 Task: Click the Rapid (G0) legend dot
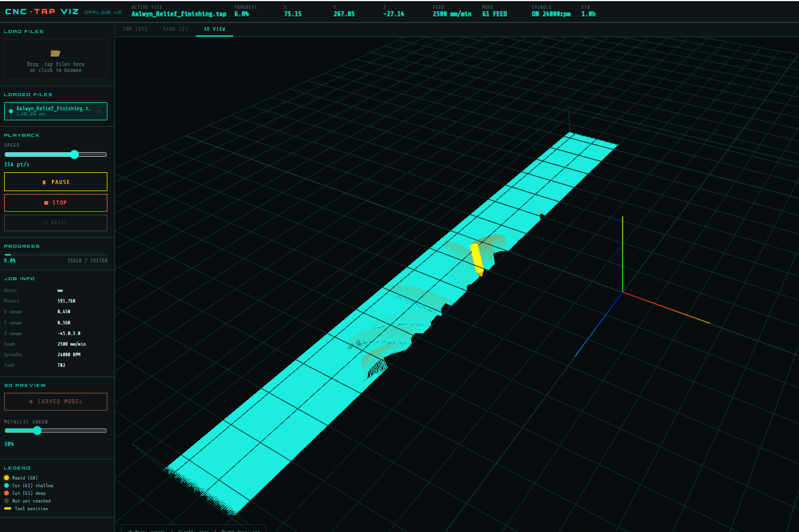(x=8, y=478)
